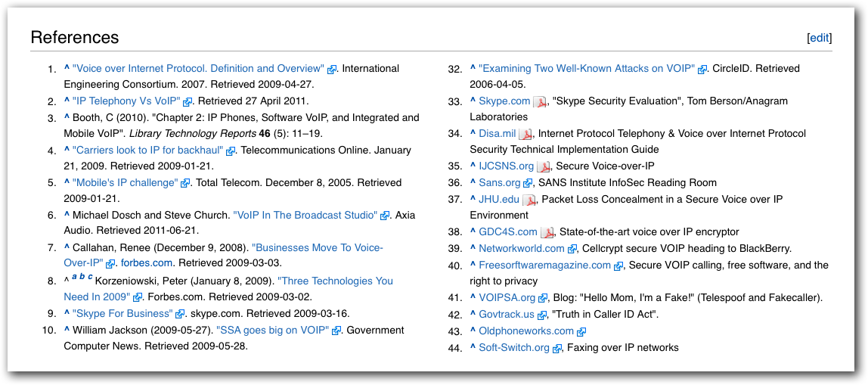Screen dimensions: 868x385
Task: Click external-link icon after "IP Telephony Vs VoIP"
Action: [188, 102]
